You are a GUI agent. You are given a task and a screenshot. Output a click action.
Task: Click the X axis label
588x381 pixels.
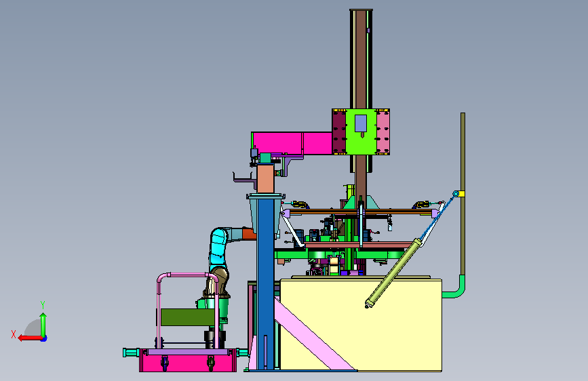tap(14, 334)
